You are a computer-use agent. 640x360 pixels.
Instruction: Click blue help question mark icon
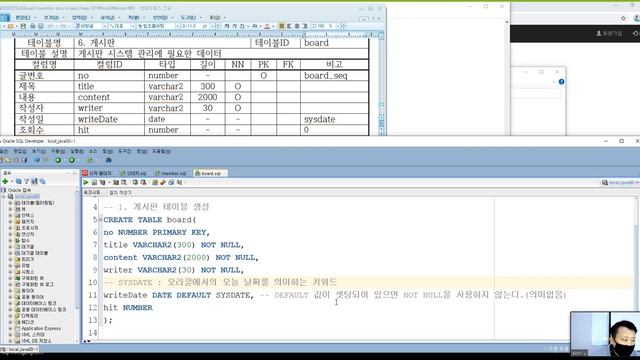point(561,82)
